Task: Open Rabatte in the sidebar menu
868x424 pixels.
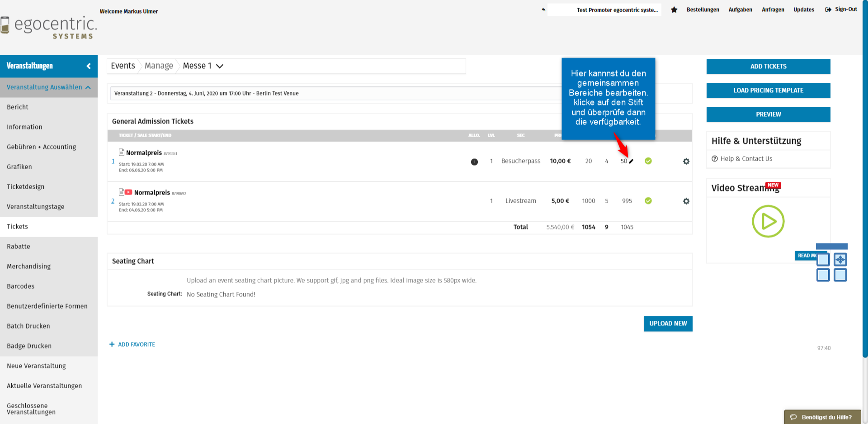Action: pos(19,247)
